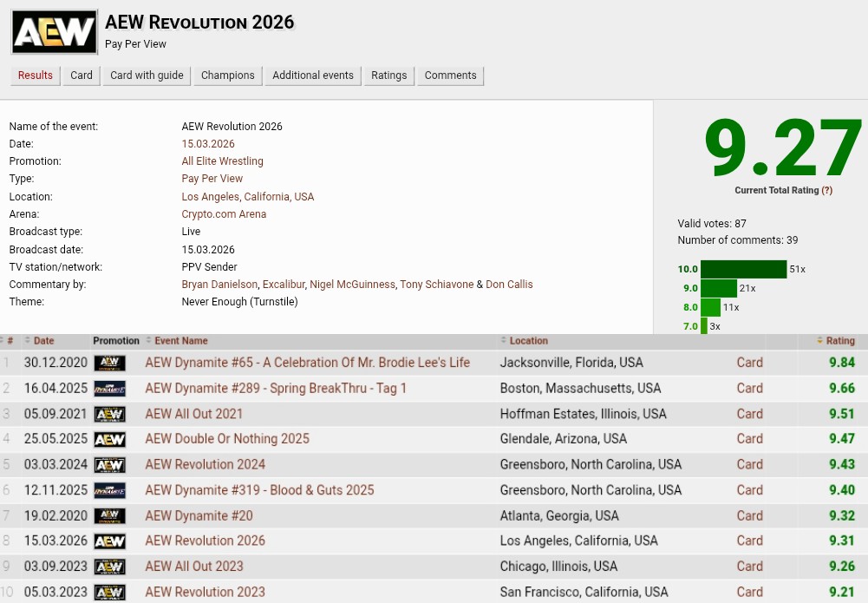Open commentator Bryan Danielson link
The height and width of the screenshot is (603, 868).
point(219,285)
